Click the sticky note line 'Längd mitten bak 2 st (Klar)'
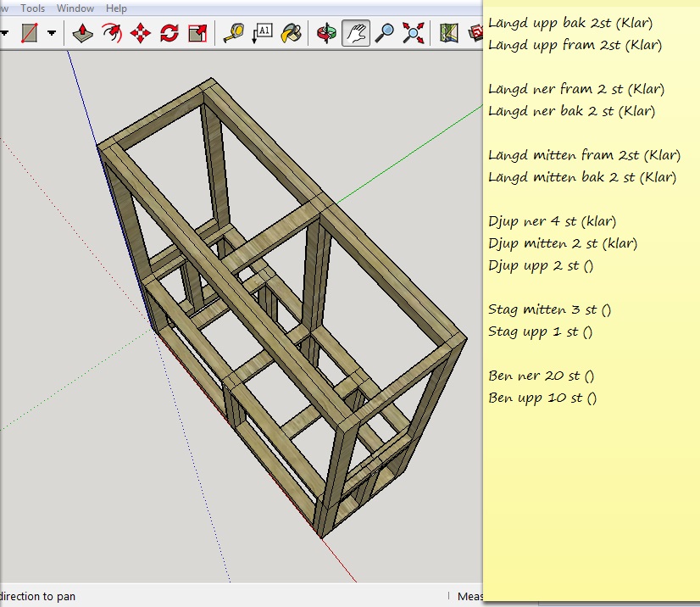Image resolution: width=700 pixels, height=607 pixels. coord(582,177)
